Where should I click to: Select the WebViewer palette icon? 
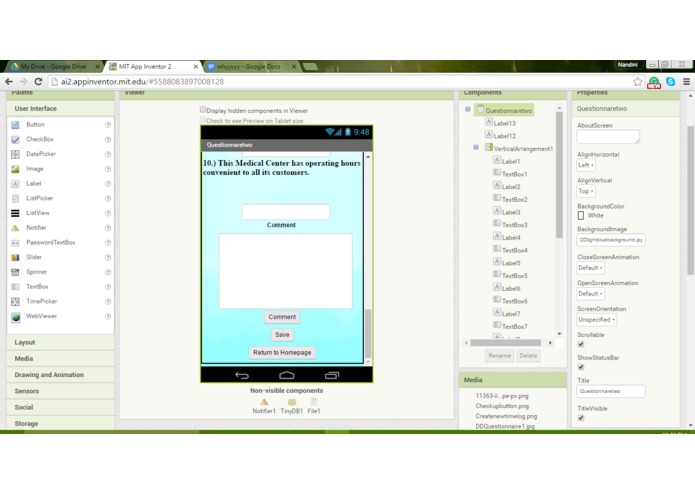click(16, 317)
